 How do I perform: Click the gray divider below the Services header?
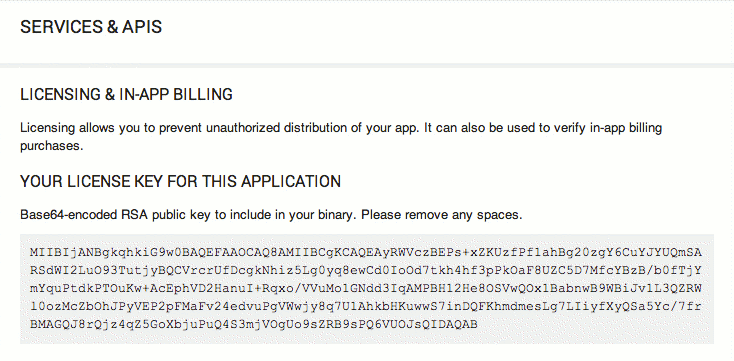367,65
